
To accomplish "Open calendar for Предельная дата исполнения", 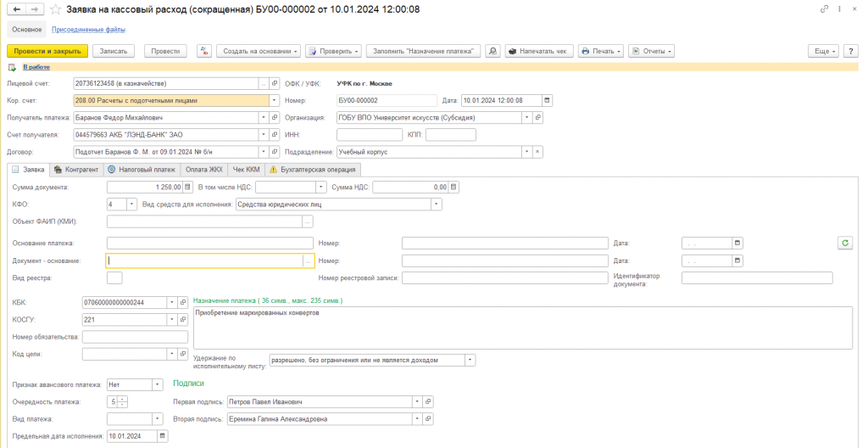I will click(162, 436).
